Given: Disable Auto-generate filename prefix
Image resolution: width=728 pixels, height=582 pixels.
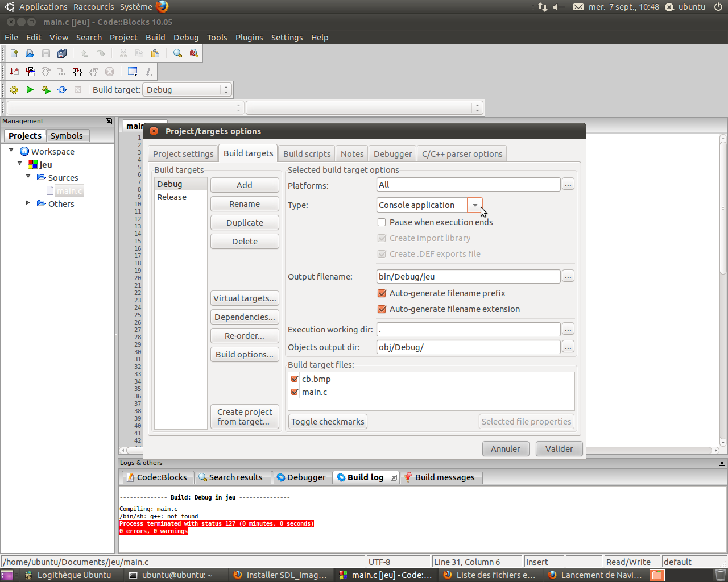Looking at the screenshot, I should click(382, 293).
